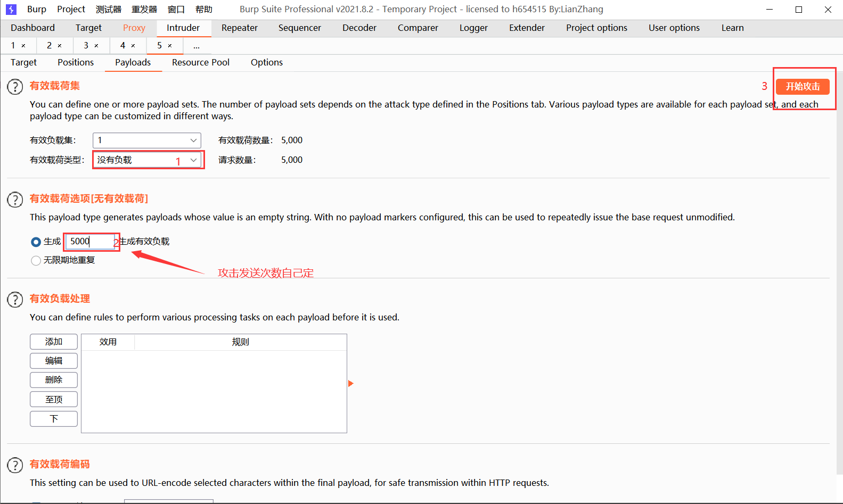This screenshot has width=843, height=504.
Task: Click the 编辑 rule button
Action: pos(54,361)
